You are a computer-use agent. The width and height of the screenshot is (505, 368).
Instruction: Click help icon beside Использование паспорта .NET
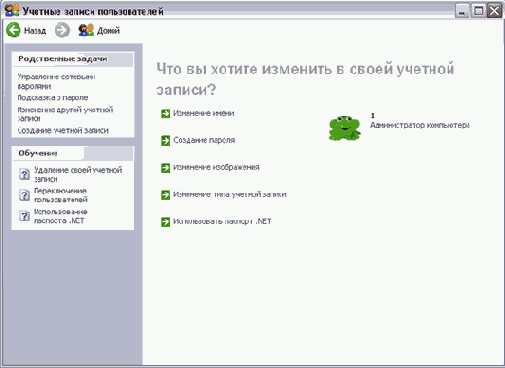pyautogui.click(x=24, y=216)
